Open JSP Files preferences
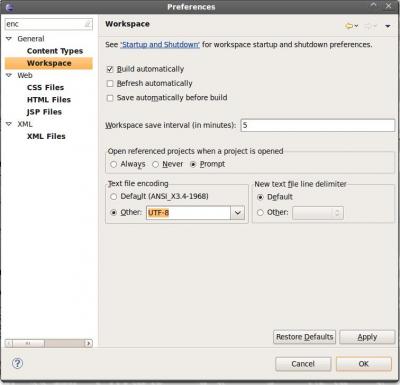 tap(44, 112)
